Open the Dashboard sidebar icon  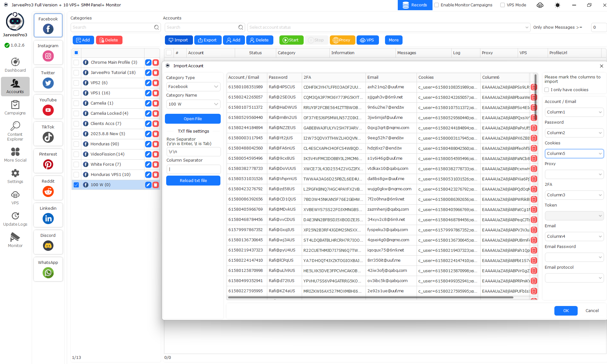pos(15,62)
